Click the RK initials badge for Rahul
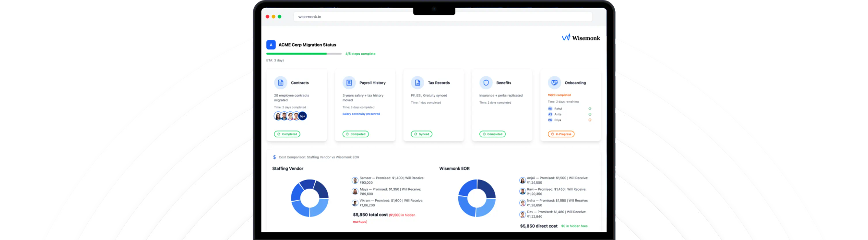 click(x=550, y=108)
